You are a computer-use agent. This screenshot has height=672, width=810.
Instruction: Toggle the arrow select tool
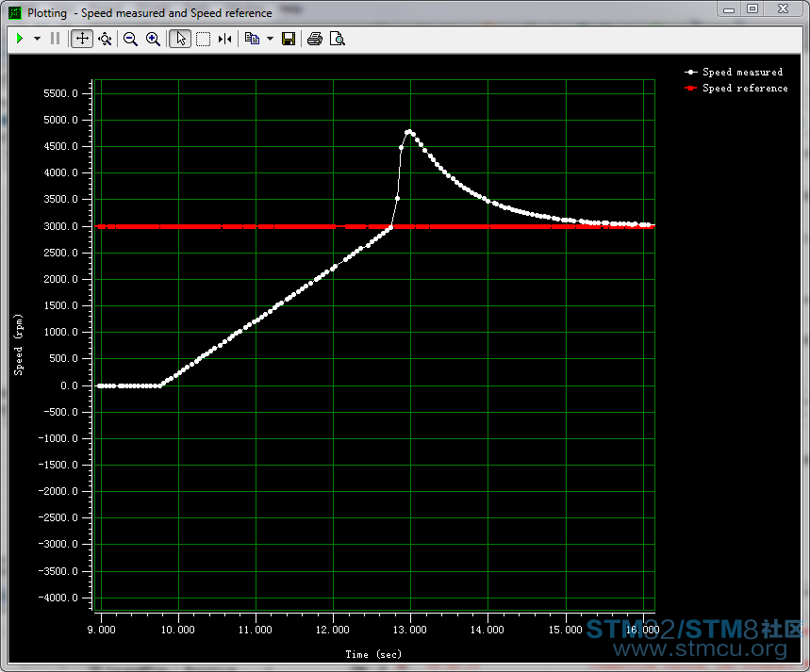click(x=180, y=39)
